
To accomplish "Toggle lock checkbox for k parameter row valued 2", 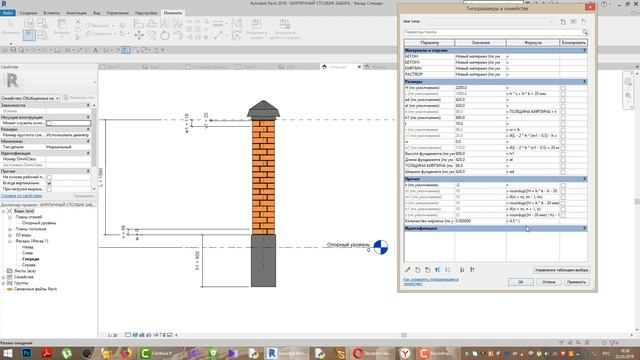I will click(563, 185).
